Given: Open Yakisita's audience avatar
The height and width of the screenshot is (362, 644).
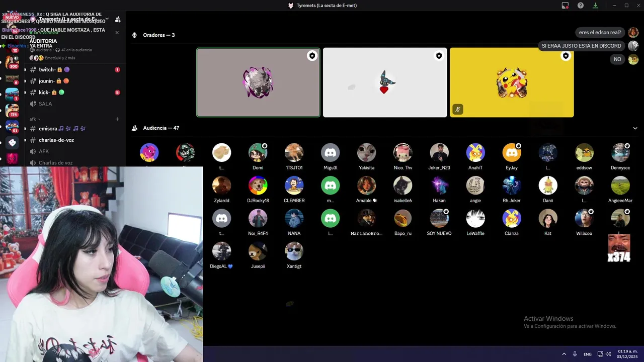Looking at the screenshot, I should [366, 153].
